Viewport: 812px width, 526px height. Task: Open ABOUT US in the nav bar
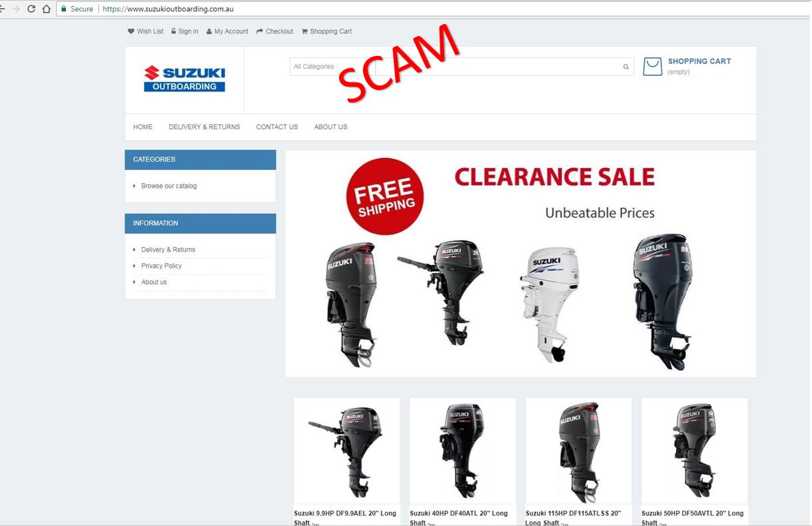[330, 127]
